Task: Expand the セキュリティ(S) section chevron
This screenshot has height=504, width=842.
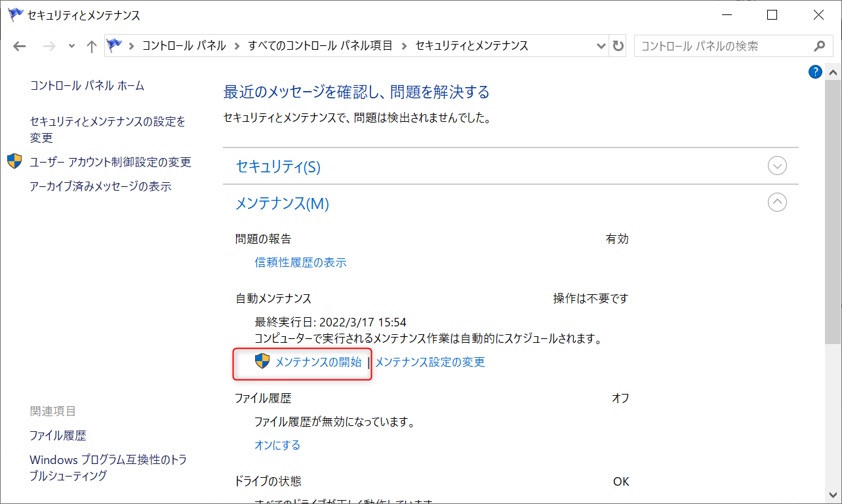Action: [x=777, y=166]
